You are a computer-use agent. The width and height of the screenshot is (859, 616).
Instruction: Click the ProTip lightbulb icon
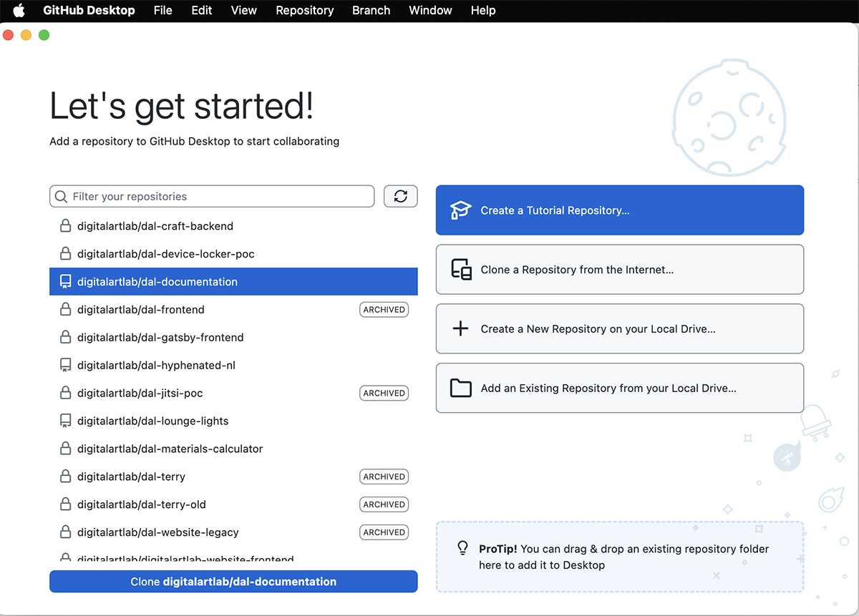tap(462, 548)
